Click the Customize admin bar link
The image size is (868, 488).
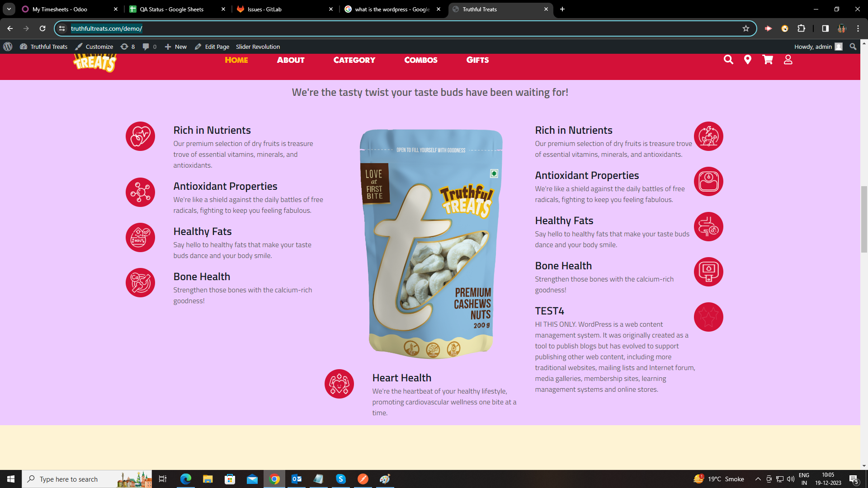pyautogui.click(x=94, y=47)
